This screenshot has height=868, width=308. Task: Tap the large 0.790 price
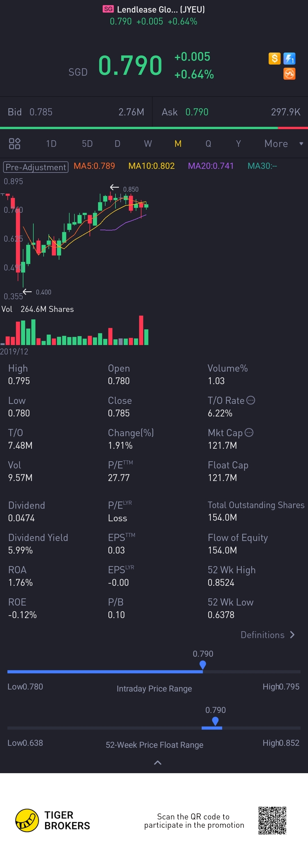click(130, 65)
